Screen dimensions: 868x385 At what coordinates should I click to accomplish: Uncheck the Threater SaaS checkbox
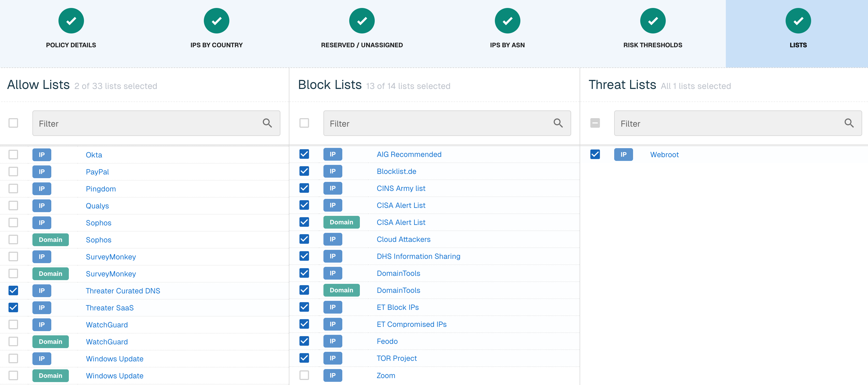click(13, 307)
